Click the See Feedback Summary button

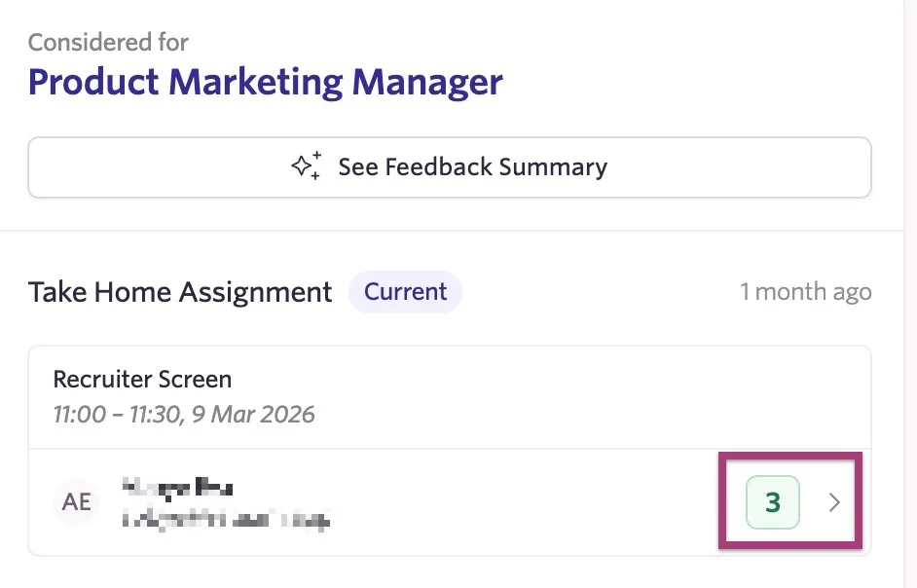pos(449,167)
